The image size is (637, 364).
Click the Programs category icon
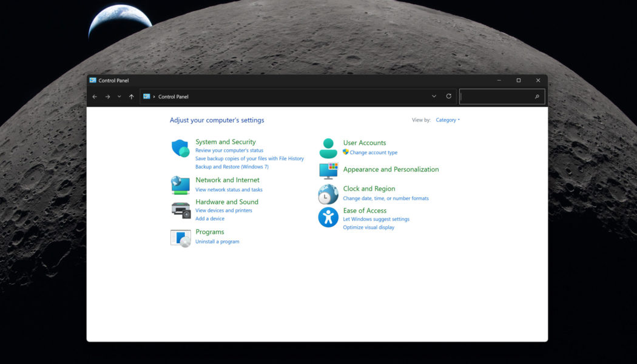[180, 237]
